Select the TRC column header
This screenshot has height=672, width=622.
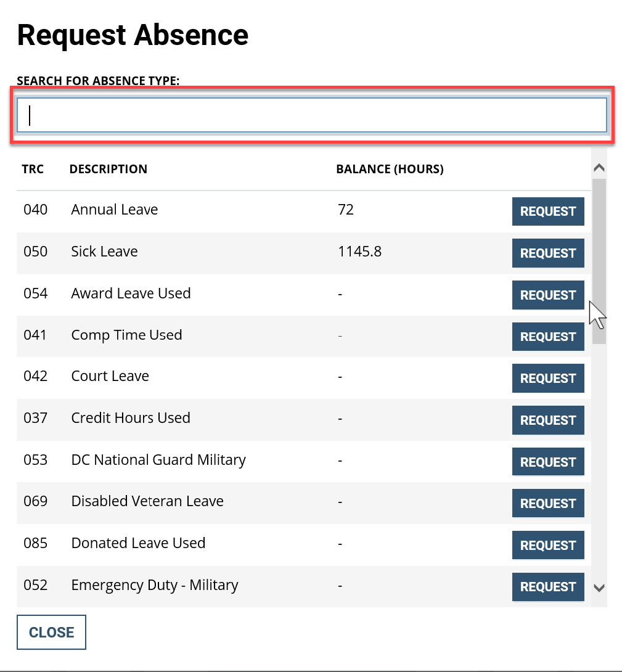pyautogui.click(x=33, y=168)
